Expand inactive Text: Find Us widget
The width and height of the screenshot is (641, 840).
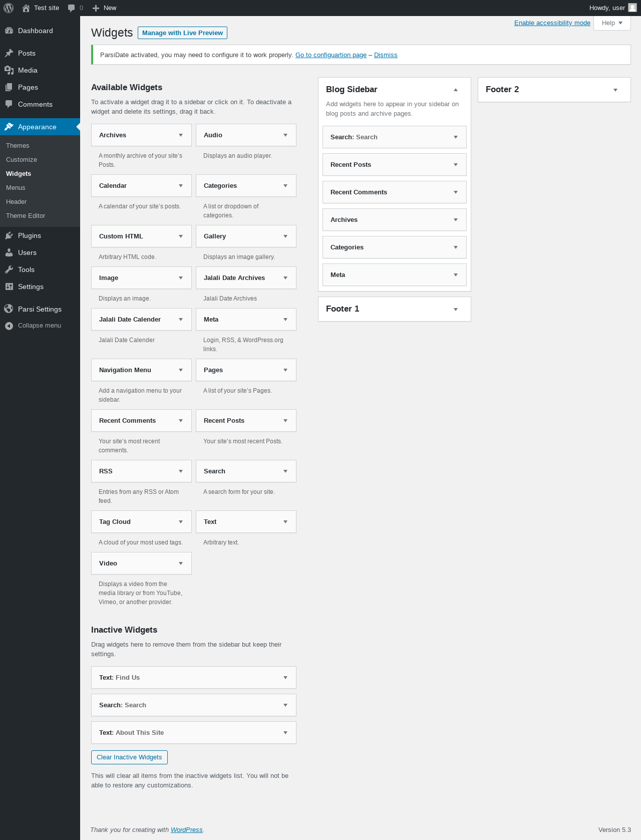tap(285, 678)
